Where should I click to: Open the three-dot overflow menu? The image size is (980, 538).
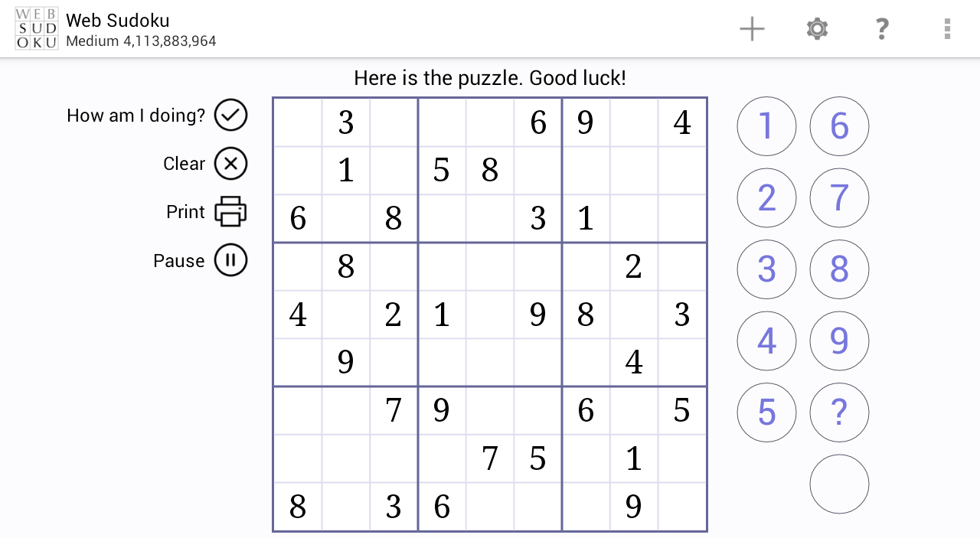[x=947, y=29]
